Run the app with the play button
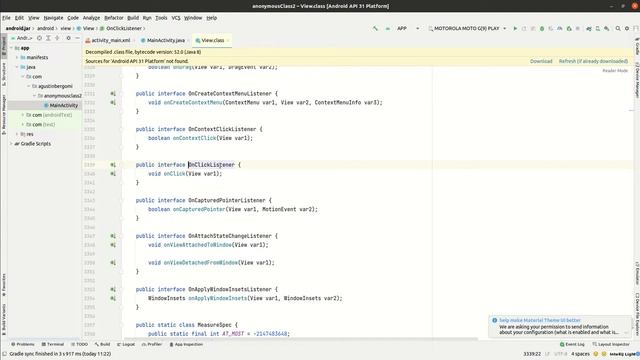 point(515,29)
